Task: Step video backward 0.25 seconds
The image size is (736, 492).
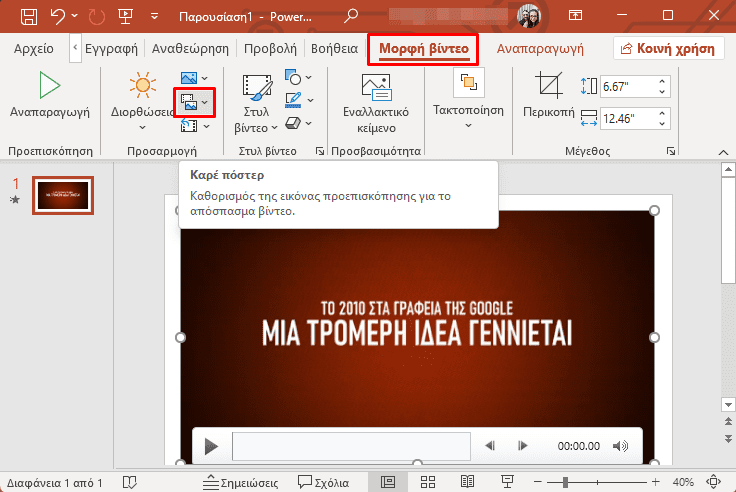Action: pyautogui.click(x=490, y=446)
